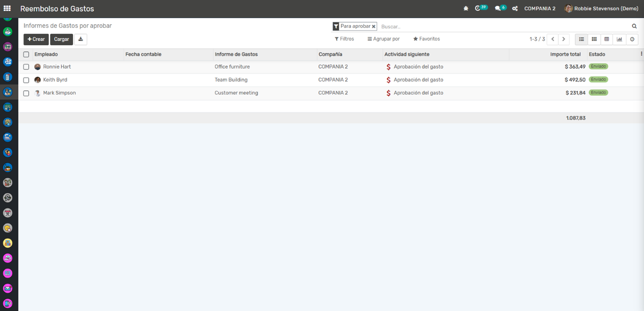The height and width of the screenshot is (311, 644).
Task: Switch to activity clock view
Action: point(632,39)
